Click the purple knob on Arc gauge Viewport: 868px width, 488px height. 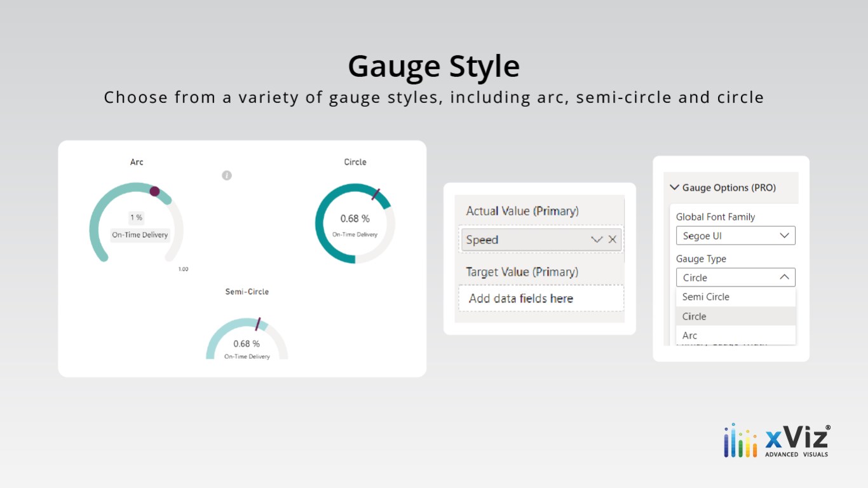click(x=154, y=191)
